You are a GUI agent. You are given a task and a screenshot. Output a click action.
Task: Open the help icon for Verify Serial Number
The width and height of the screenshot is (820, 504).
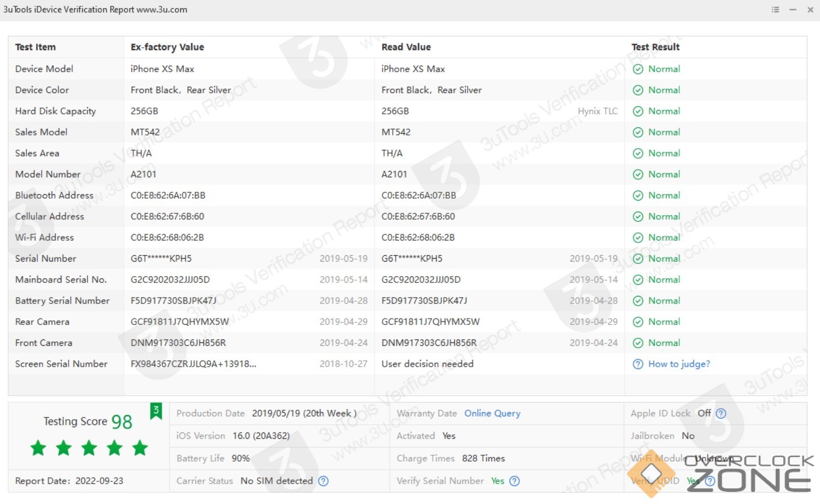pyautogui.click(x=515, y=481)
